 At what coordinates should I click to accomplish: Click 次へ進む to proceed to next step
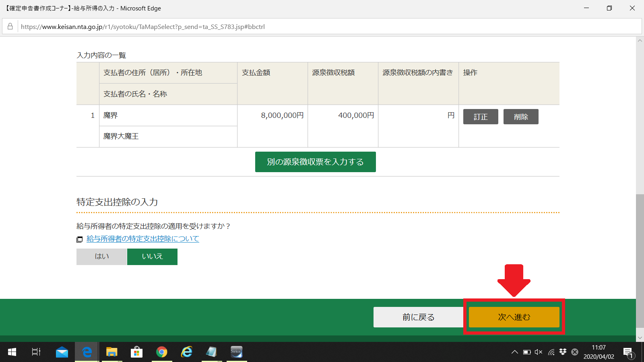point(514,317)
